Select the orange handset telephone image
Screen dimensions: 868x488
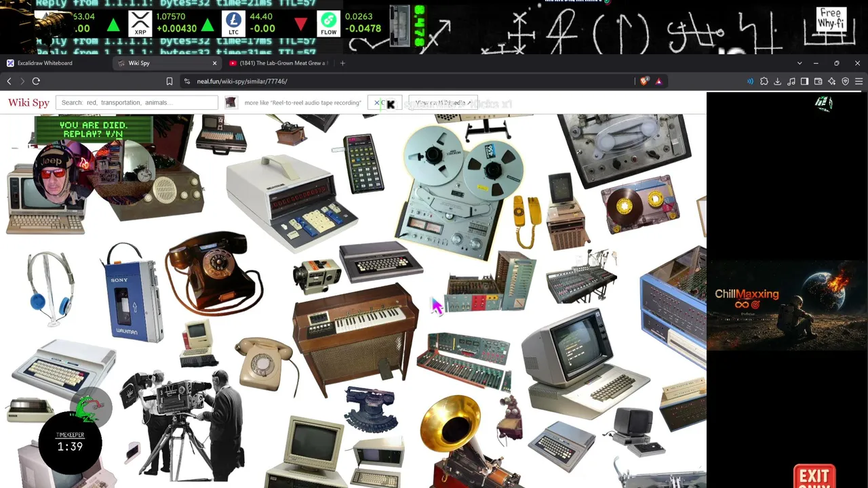pos(527,221)
